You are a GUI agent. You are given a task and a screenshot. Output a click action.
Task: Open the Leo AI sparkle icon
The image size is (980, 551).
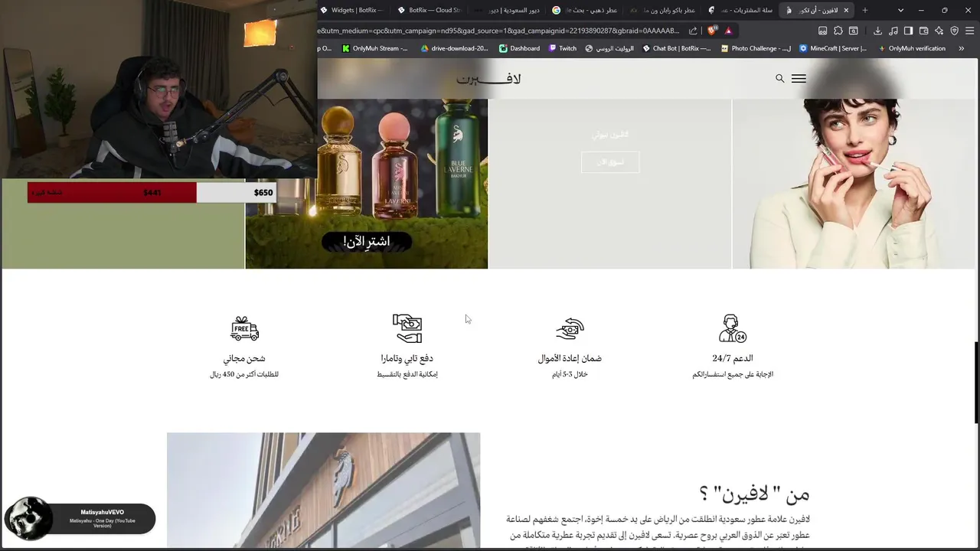(x=939, y=31)
